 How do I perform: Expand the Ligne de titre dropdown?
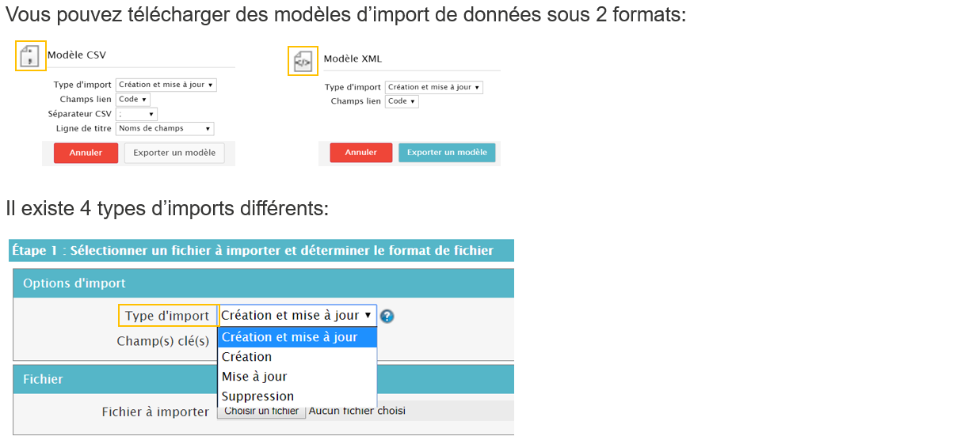[x=165, y=128]
